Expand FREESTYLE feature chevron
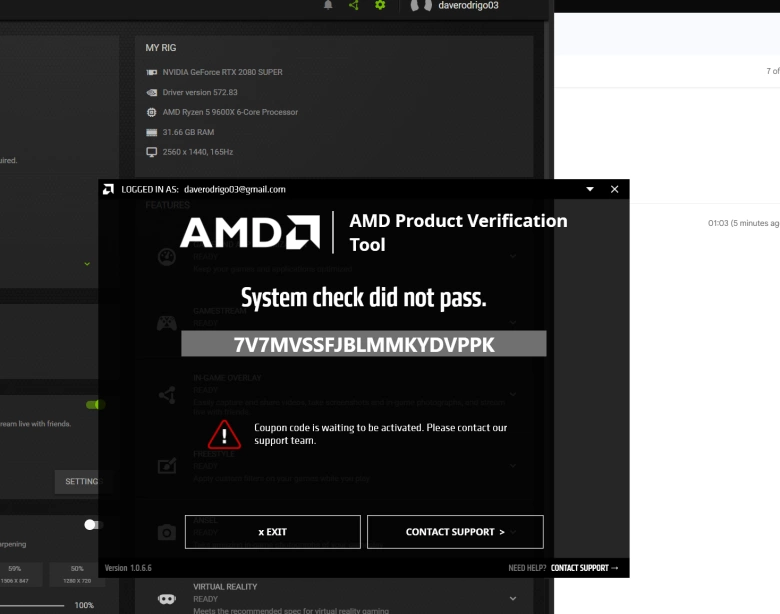 click(x=512, y=466)
